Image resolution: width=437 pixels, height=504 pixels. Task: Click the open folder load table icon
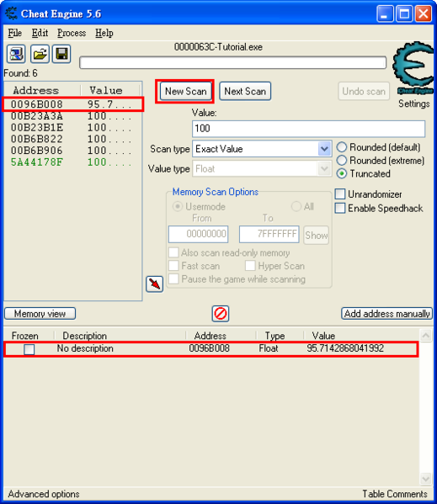coord(40,54)
